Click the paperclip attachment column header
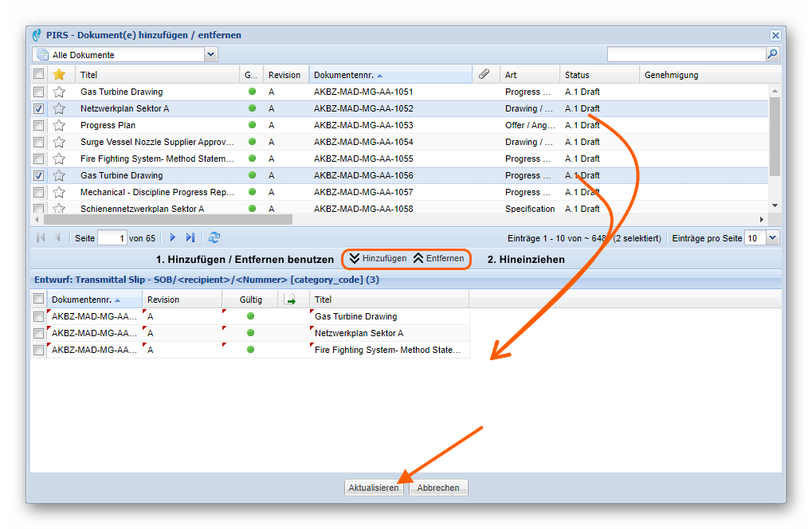This screenshot has width=812, height=529. coord(484,75)
